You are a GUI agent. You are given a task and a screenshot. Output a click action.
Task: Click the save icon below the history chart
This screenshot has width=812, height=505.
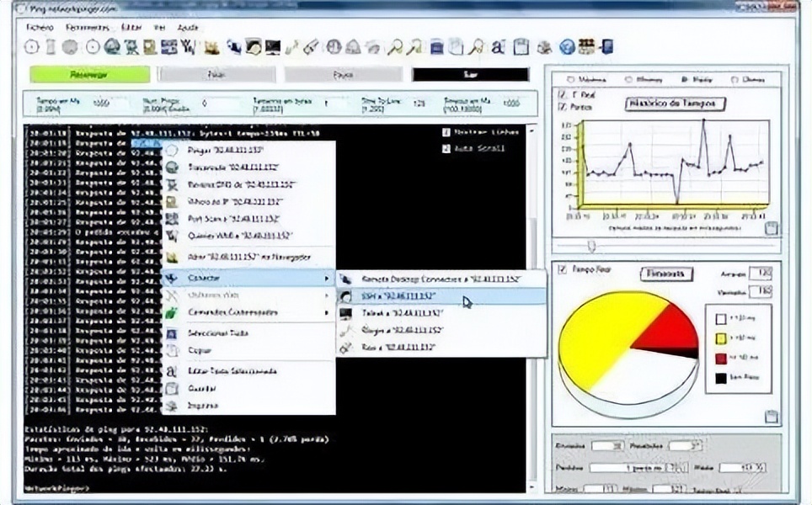click(771, 228)
